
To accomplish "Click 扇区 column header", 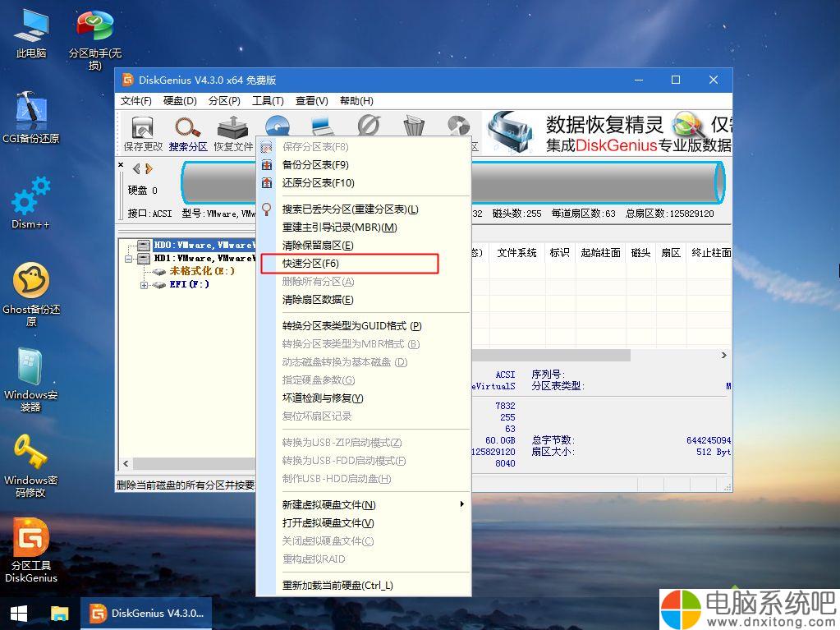I will coord(671,253).
